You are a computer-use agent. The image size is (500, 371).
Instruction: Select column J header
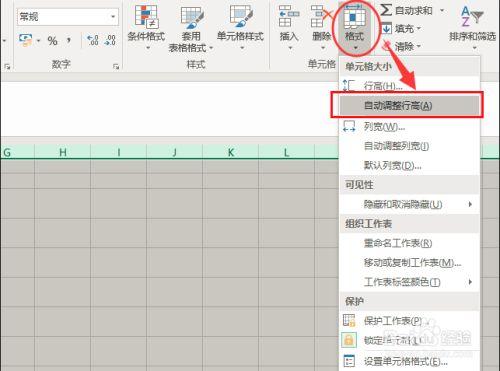[x=175, y=152]
